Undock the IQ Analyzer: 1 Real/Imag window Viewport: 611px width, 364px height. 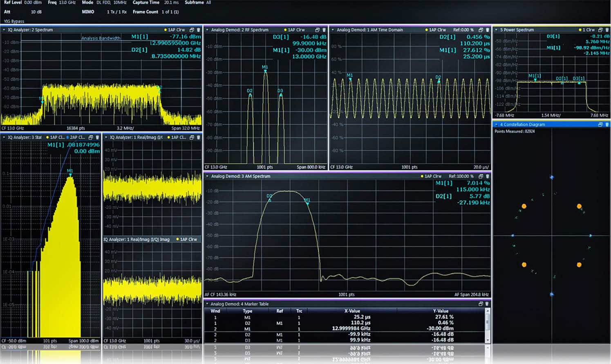192,137
